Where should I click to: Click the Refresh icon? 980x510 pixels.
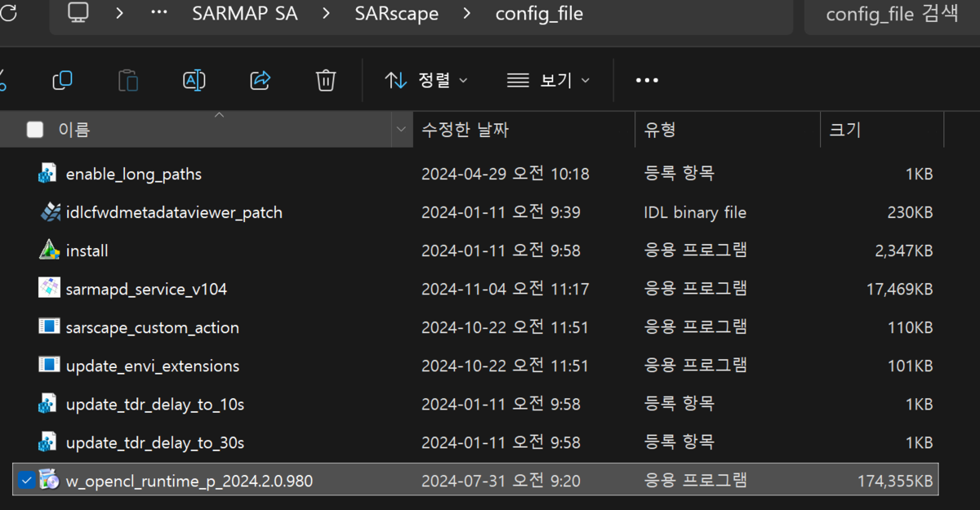(8, 13)
